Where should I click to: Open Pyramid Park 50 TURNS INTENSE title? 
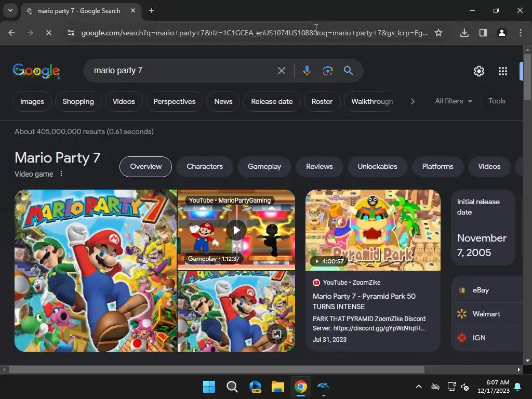[364, 301]
